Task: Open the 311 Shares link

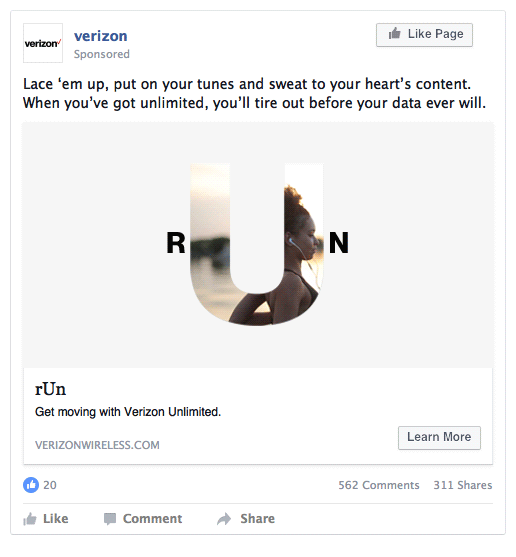Action: [463, 485]
